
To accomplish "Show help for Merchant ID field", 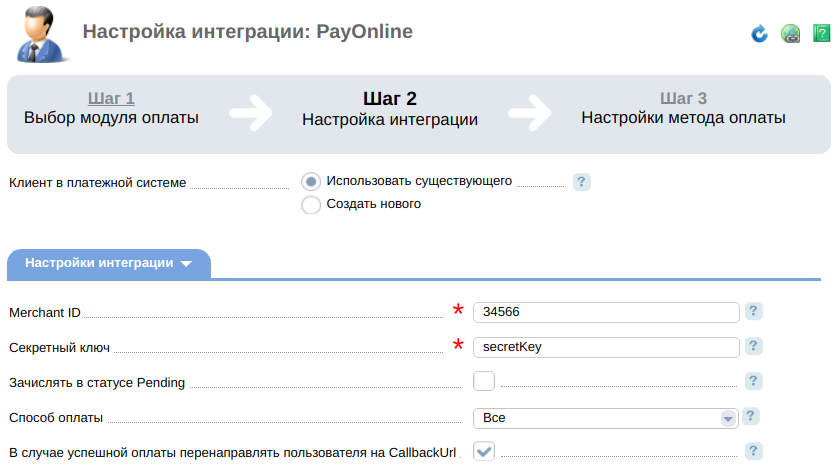I will click(753, 311).
